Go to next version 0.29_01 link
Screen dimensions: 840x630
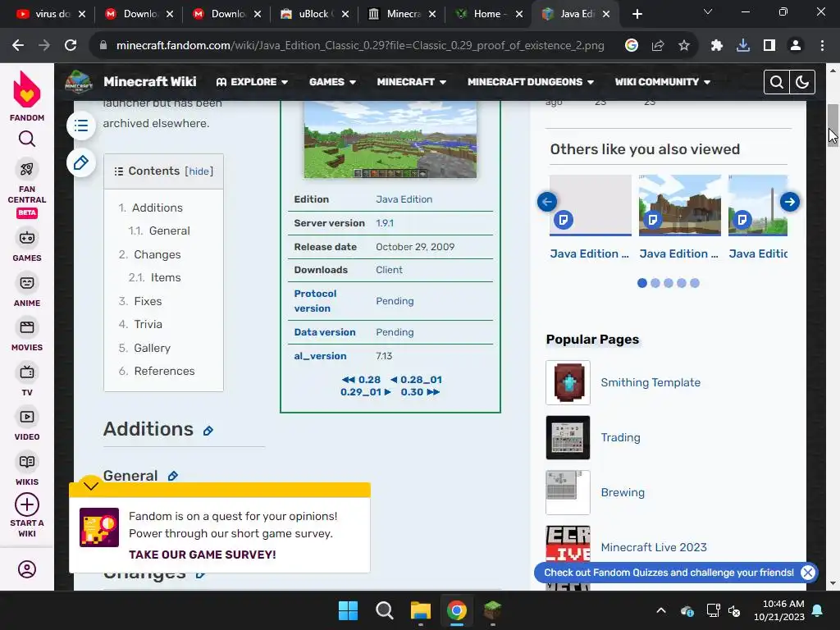365,392
